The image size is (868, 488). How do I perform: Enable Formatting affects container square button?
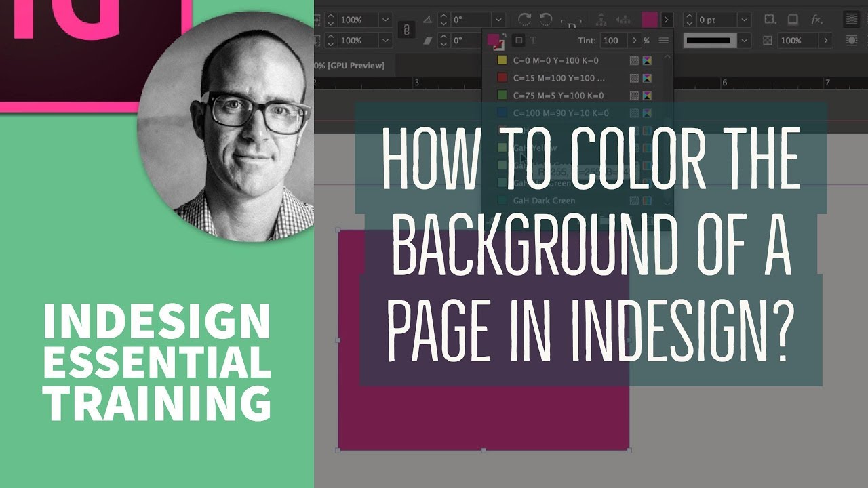click(519, 41)
